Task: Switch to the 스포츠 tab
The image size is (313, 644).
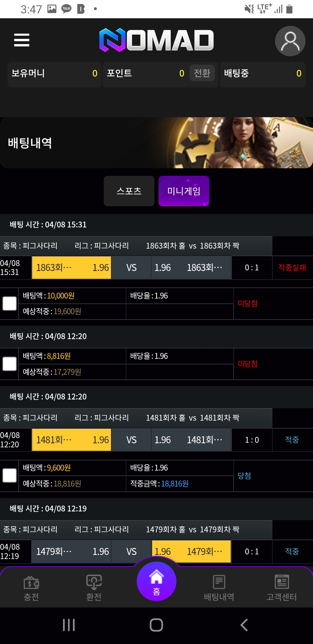Action: click(x=129, y=191)
